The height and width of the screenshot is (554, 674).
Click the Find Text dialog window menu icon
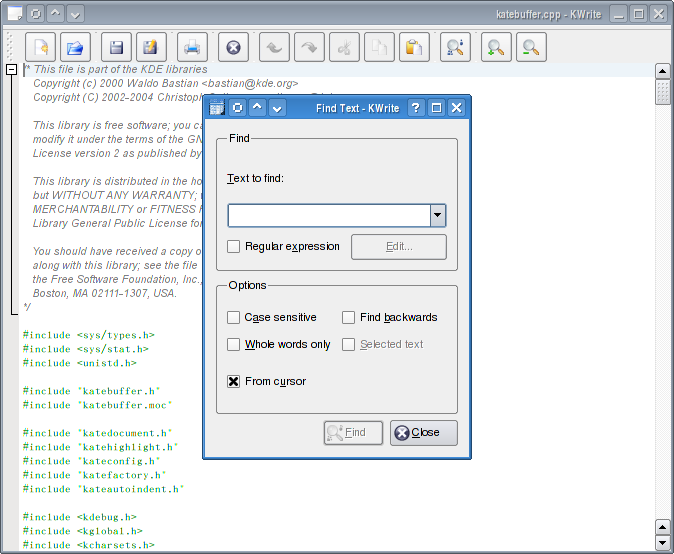[217, 107]
